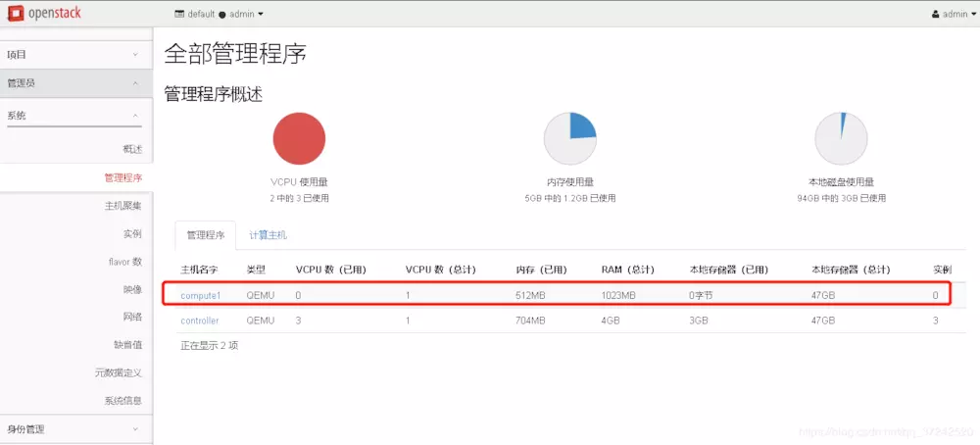This screenshot has height=445, width=980.
Task: Click the 704MB memory cell for controller
Action: click(x=530, y=321)
